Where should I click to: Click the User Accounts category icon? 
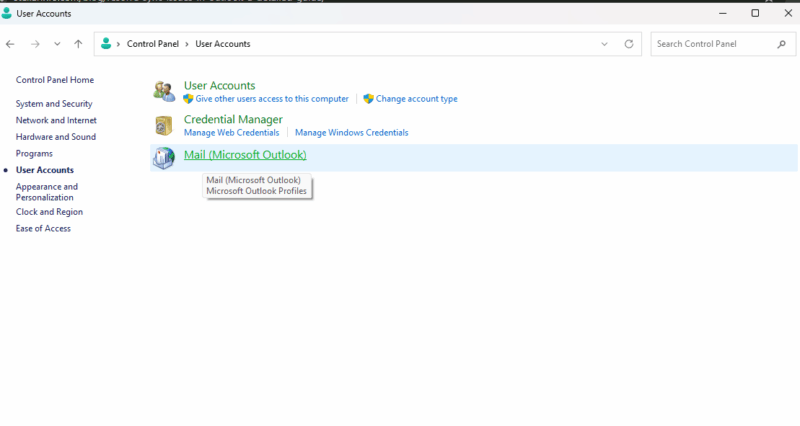click(x=164, y=92)
